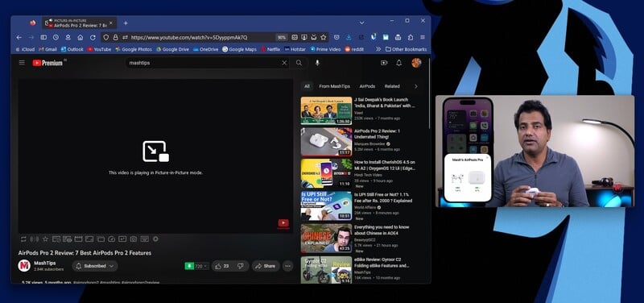Start voice search with the microphone
The image size is (644, 303).
click(x=317, y=63)
